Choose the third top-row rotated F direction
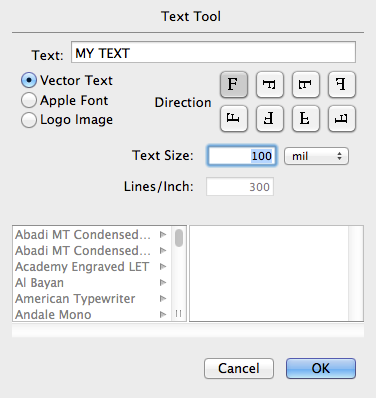 [306, 84]
